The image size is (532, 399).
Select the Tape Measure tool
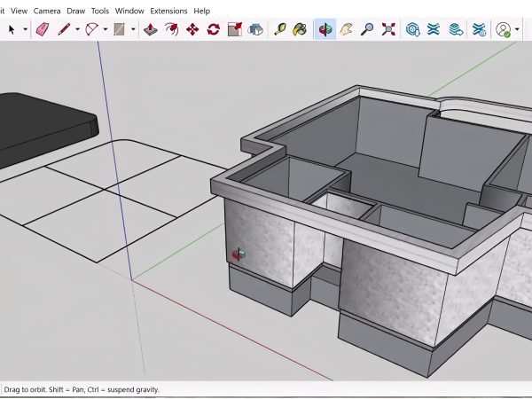pyautogui.click(x=280, y=29)
